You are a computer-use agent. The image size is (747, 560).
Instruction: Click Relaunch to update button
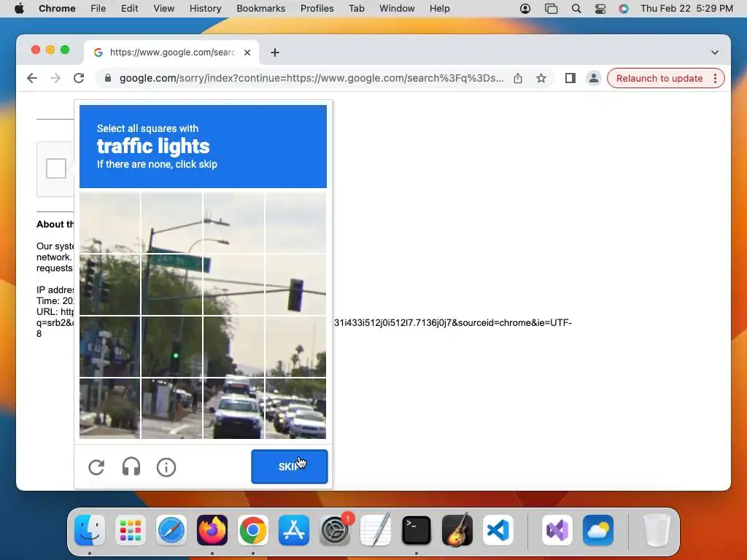659,78
